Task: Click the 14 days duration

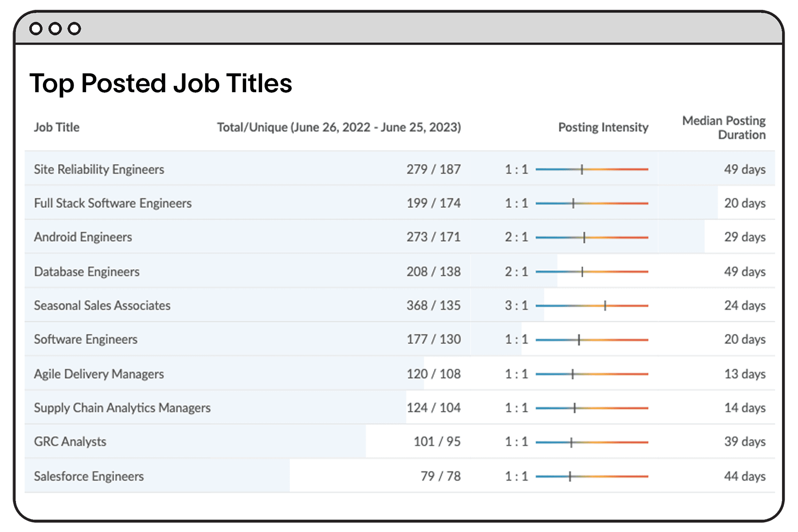Action: 745,408
